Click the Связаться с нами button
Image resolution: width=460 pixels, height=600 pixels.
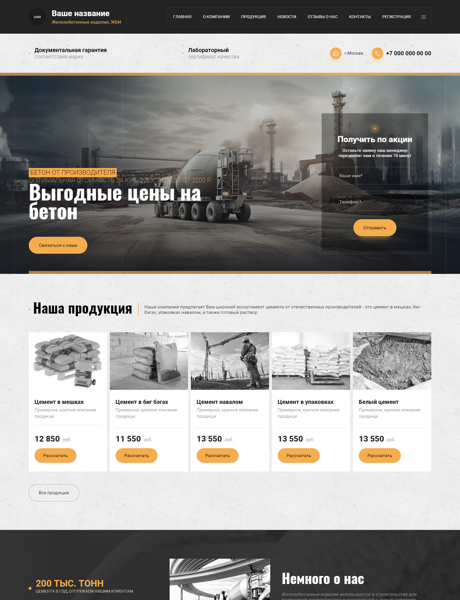(x=58, y=245)
